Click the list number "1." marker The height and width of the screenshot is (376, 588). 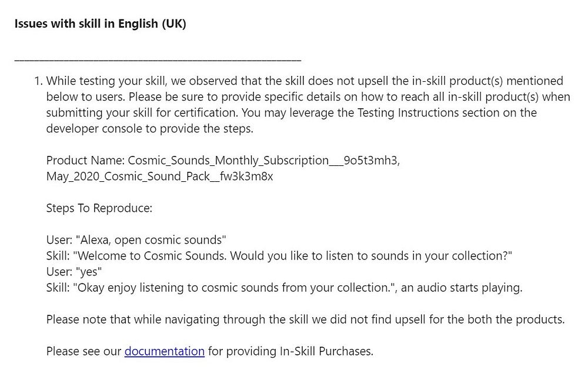pos(38,81)
